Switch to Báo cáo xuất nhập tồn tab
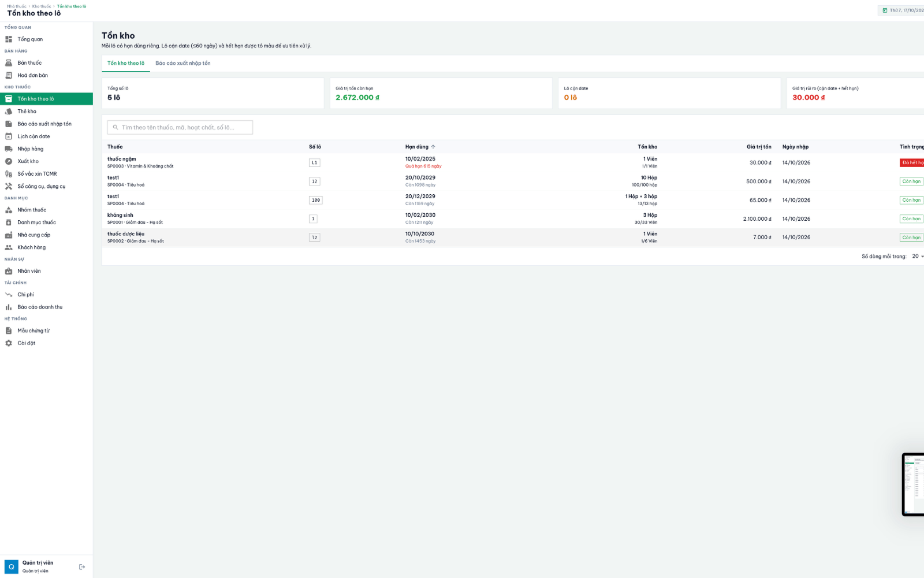 tap(183, 63)
